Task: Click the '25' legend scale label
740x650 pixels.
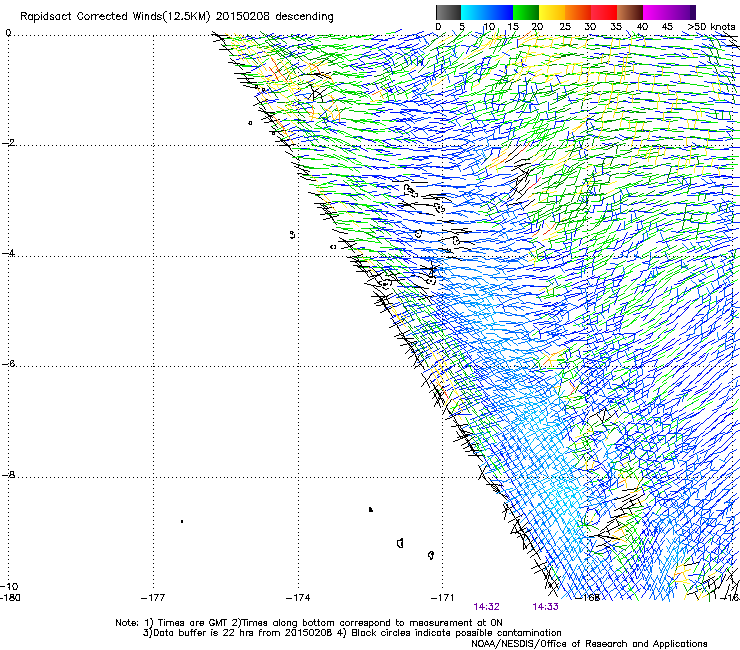Action: pyautogui.click(x=565, y=27)
